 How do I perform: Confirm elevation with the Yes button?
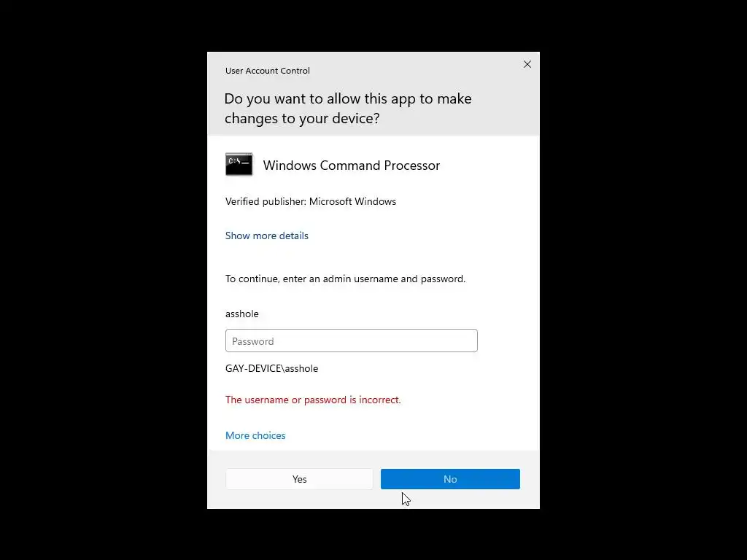(x=299, y=479)
